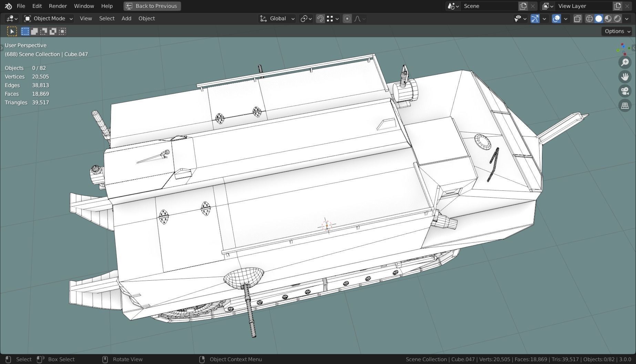Choose the Intersect selection mode
The height and width of the screenshot is (364, 636).
click(62, 32)
